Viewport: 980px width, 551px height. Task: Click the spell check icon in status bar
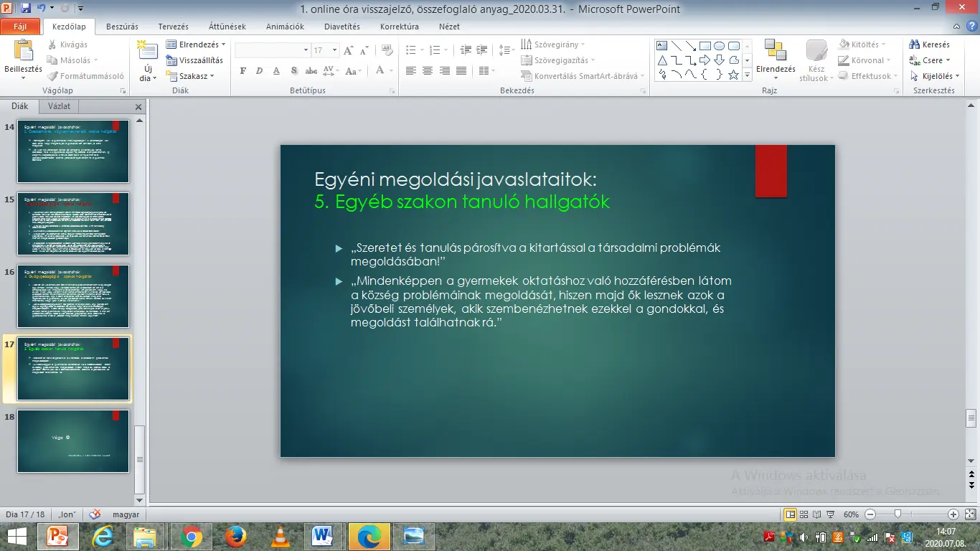click(x=95, y=514)
